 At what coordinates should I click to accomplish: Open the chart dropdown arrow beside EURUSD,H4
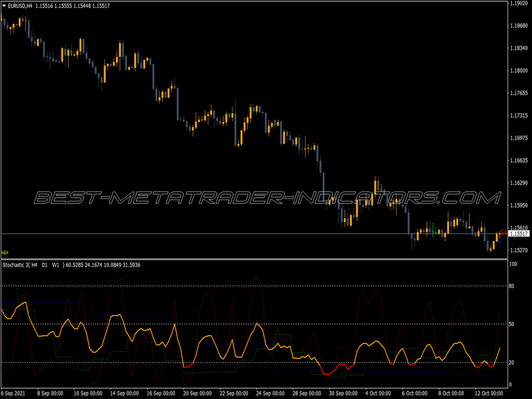tap(4, 6)
